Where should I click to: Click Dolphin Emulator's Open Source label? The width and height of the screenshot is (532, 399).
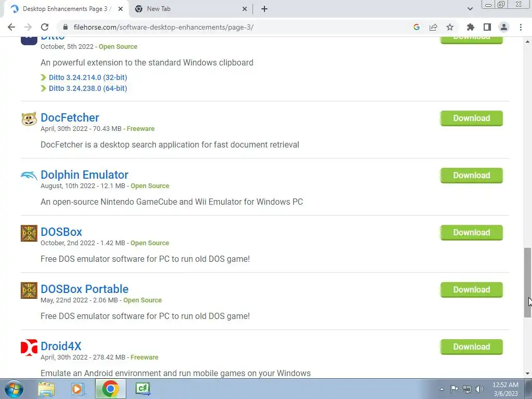tap(150, 186)
